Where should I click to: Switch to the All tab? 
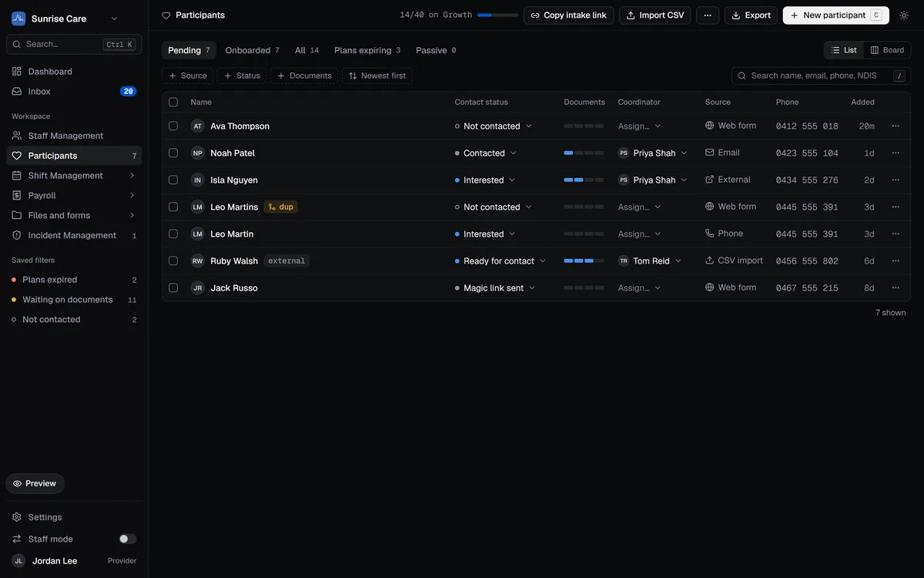tap(306, 50)
